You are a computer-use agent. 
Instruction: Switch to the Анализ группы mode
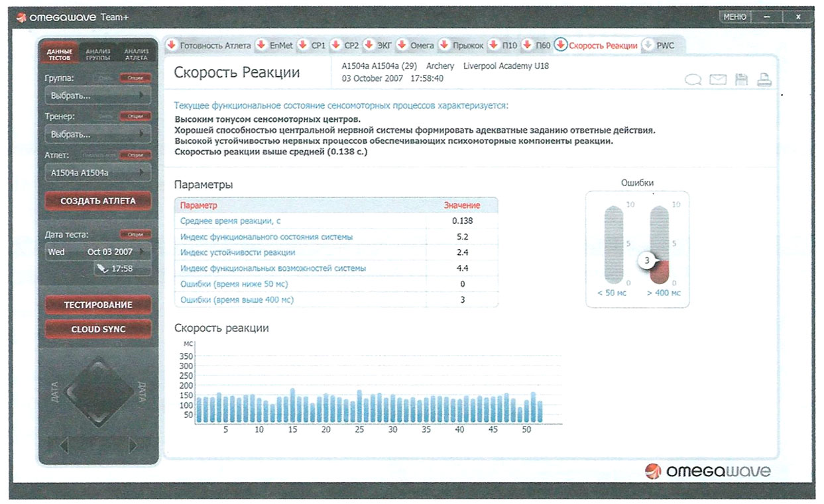98,54
